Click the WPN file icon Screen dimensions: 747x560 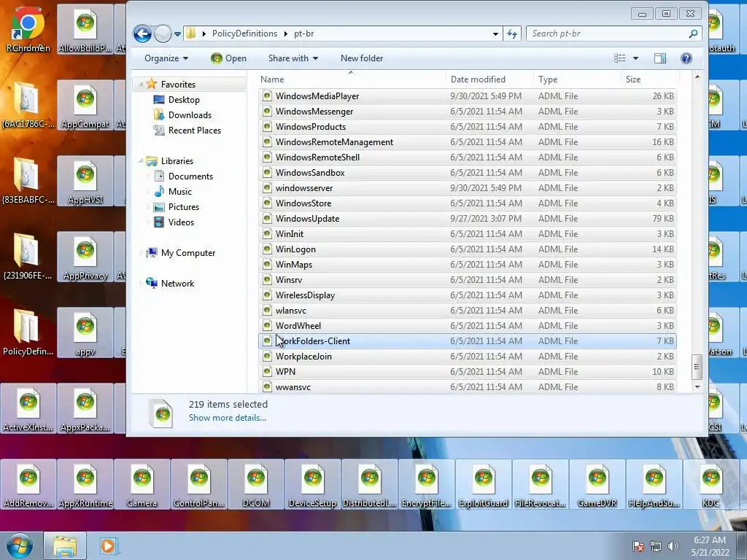pyautogui.click(x=267, y=371)
